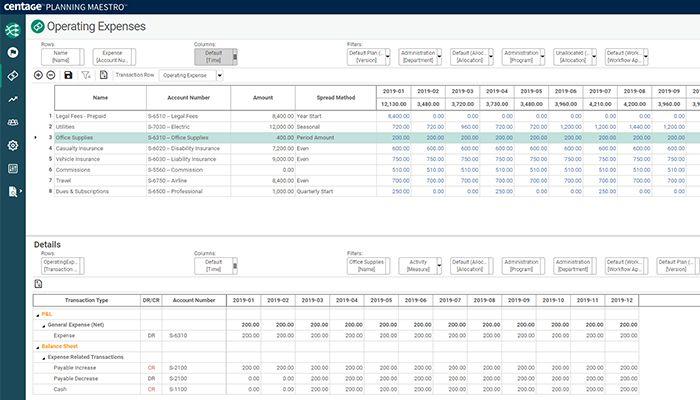Remove a row with the minus icon
The width and height of the screenshot is (700, 400).
coord(51,75)
